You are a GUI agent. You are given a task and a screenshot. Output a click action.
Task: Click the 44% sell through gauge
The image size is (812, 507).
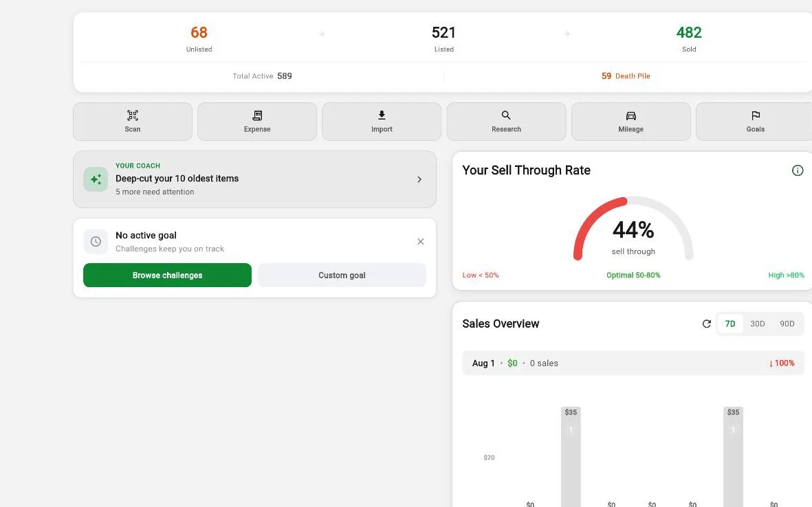(633, 229)
